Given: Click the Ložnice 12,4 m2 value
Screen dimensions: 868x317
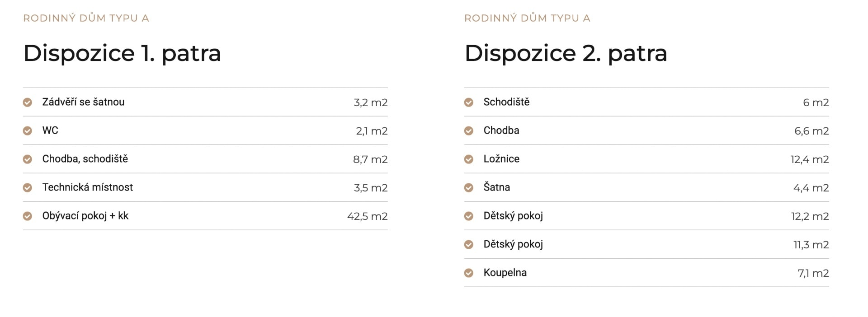Looking at the screenshot, I should point(809,159).
